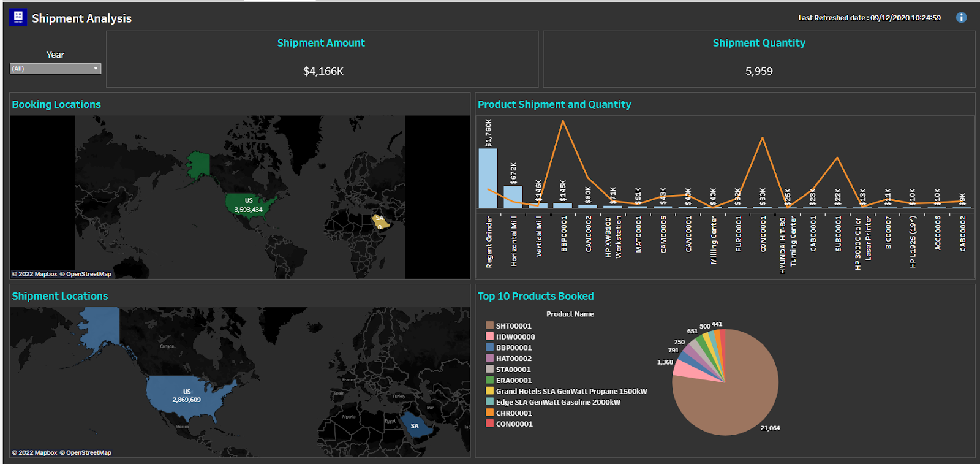Click Grand Hotels SLA GenWatt Propane legend item

tap(571, 391)
